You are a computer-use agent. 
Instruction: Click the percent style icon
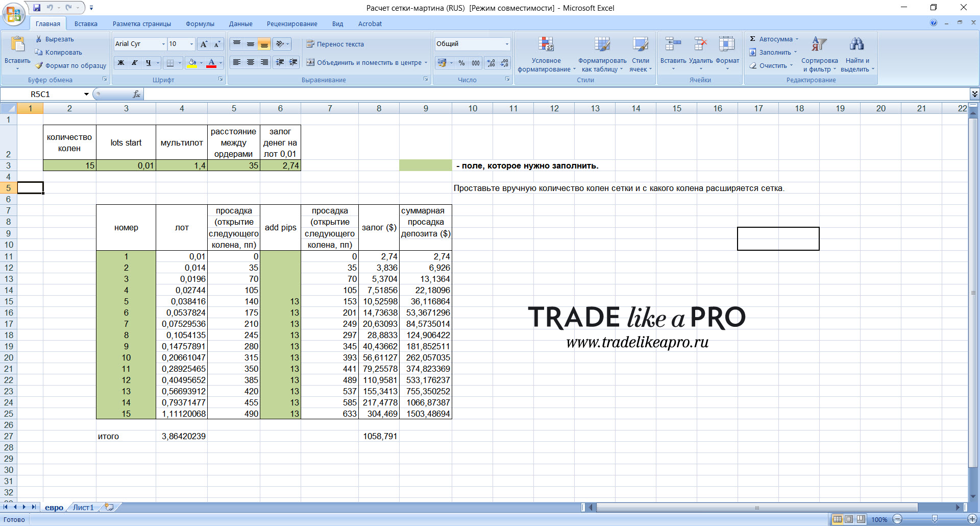click(461, 63)
